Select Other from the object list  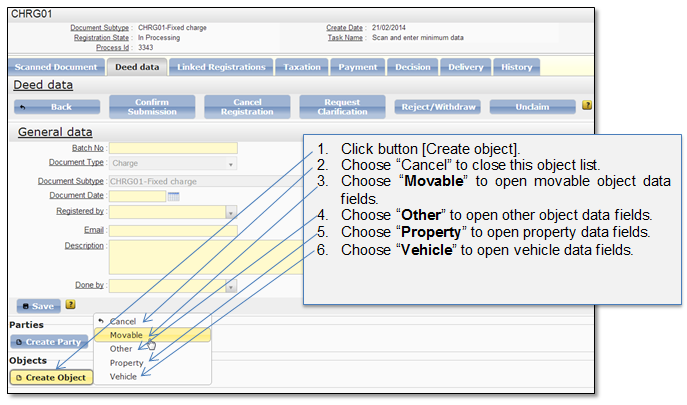pos(152,349)
